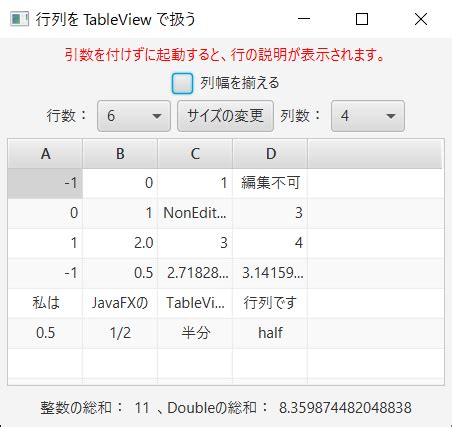The height and width of the screenshot is (427, 452).
Task: Click column header D
Action: (270, 154)
